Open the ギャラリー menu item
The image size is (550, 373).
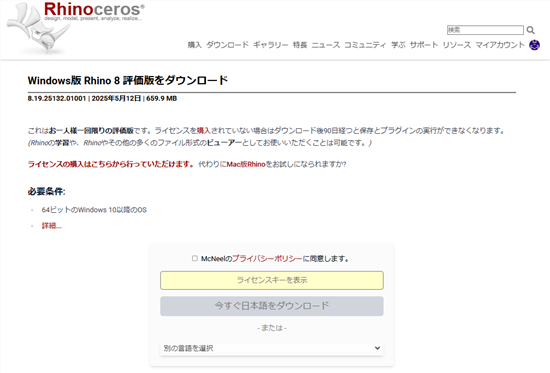[x=270, y=45]
